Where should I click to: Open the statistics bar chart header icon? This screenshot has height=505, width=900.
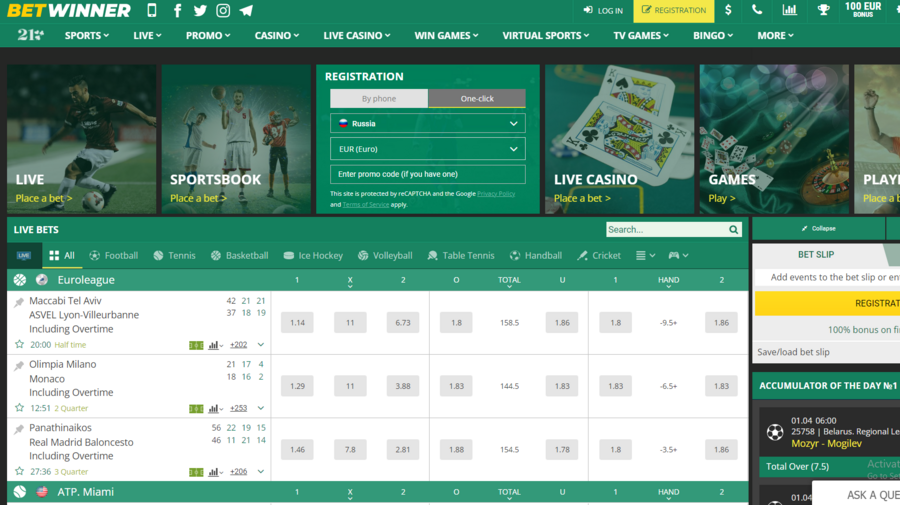pyautogui.click(x=790, y=11)
